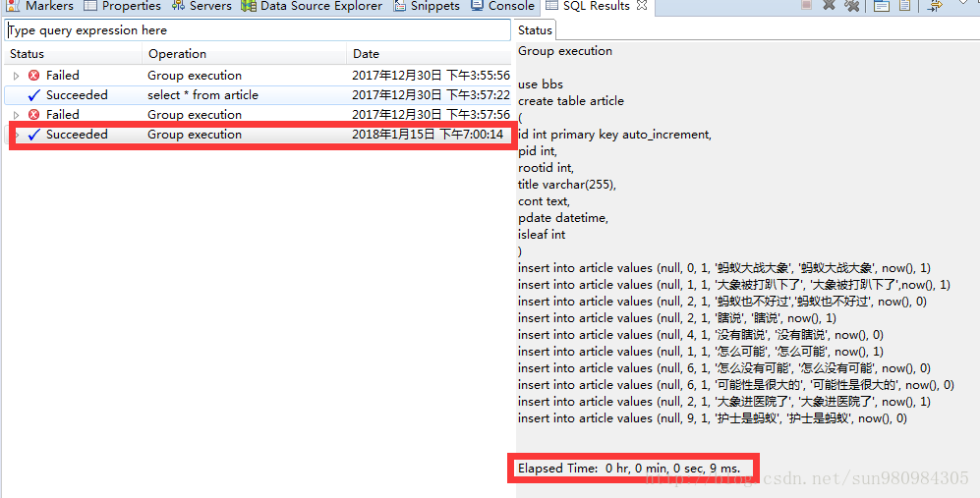Select Group execution in the 3:55:56 row

[195, 75]
